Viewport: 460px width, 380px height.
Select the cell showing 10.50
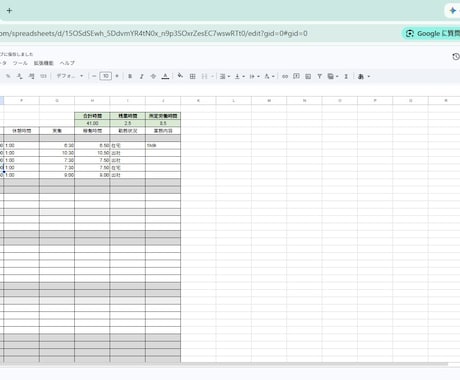(92, 153)
